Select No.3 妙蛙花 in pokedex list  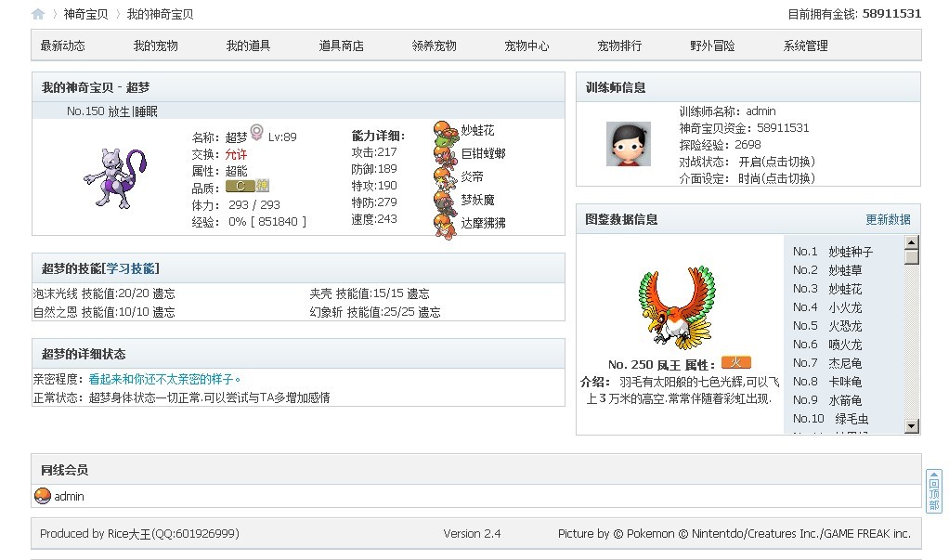point(827,289)
